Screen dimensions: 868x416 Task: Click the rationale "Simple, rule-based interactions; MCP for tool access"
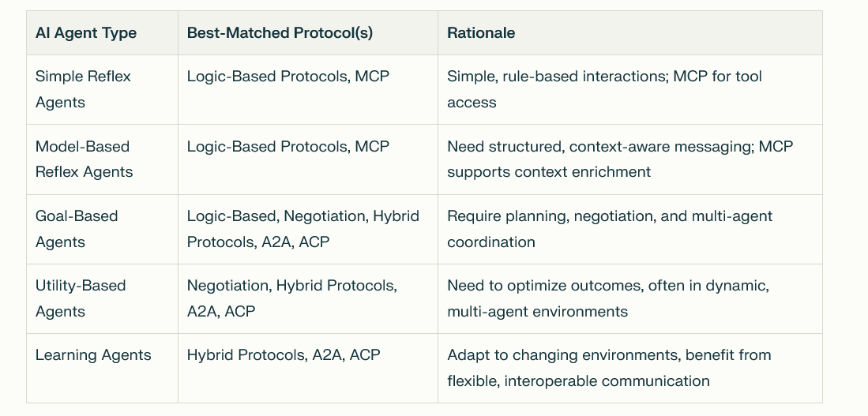tap(604, 89)
